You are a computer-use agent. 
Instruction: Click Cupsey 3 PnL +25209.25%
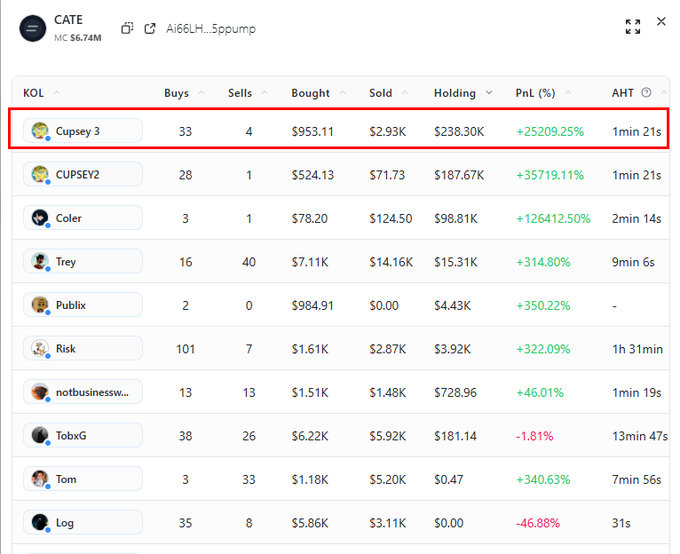coord(550,131)
